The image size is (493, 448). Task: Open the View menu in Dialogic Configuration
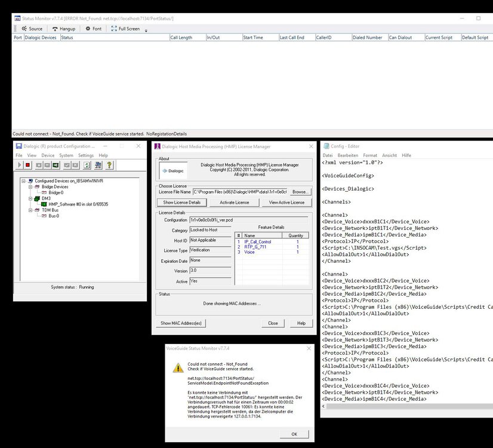point(32,155)
